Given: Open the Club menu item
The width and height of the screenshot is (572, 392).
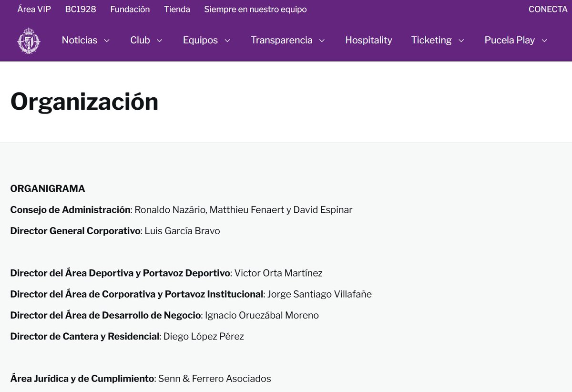Looking at the screenshot, I should pyautogui.click(x=140, y=41).
